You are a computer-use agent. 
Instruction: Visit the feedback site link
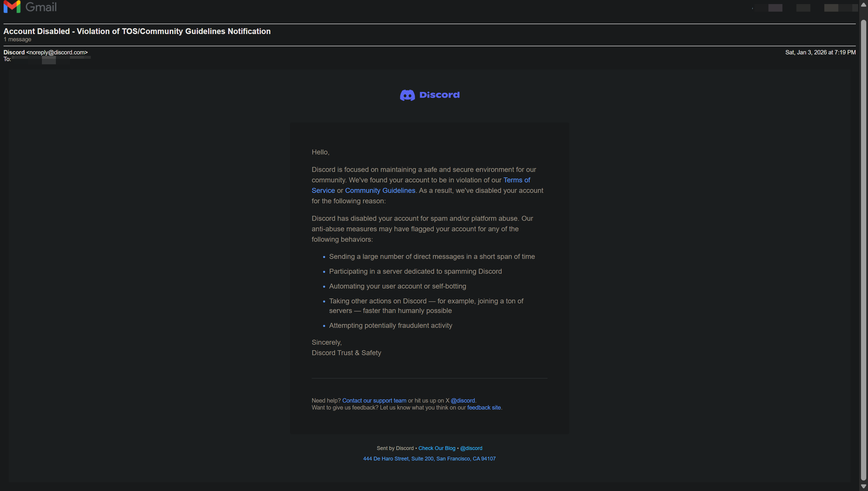point(484,408)
